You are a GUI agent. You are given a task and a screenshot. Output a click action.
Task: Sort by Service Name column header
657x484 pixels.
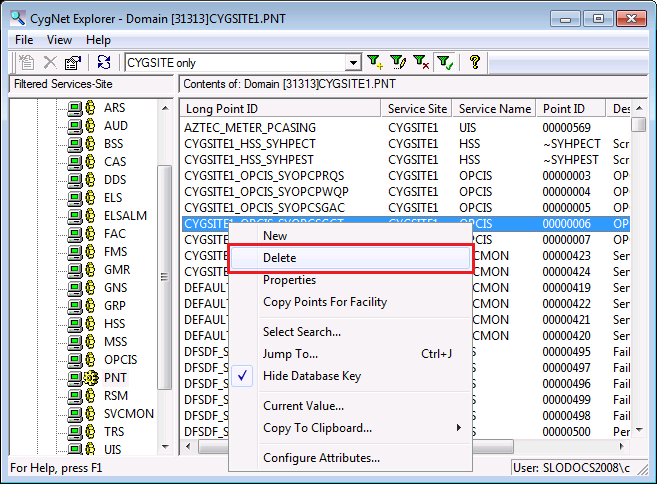[494, 109]
